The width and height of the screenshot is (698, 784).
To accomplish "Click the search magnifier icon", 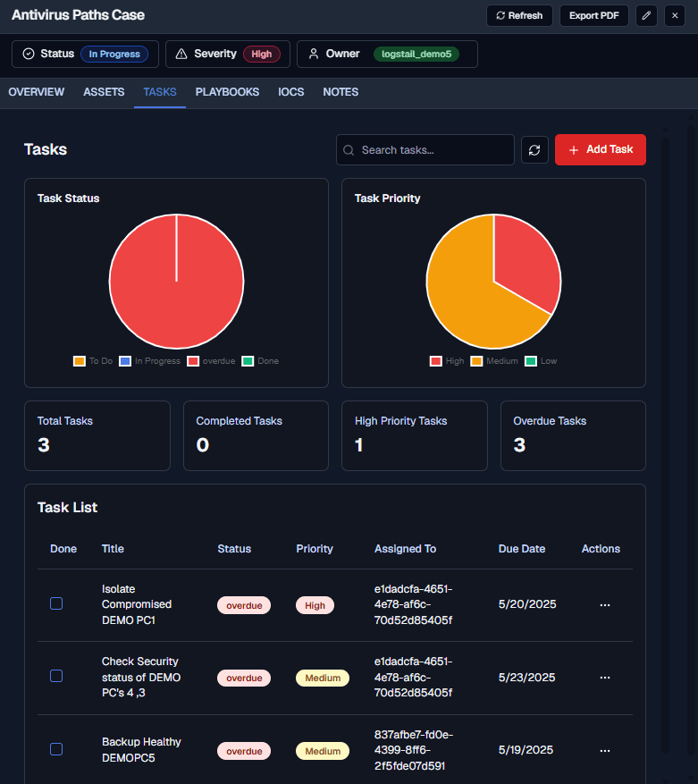I will (x=349, y=150).
